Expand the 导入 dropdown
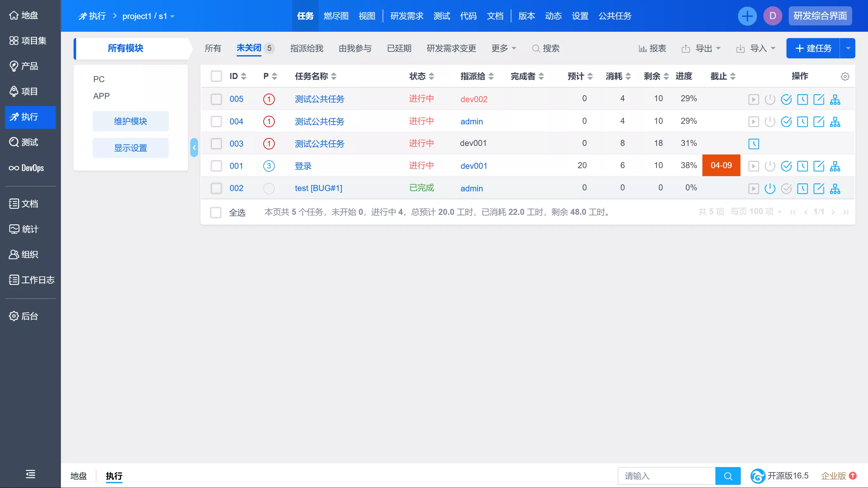This screenshot has height=488, width=868. pos(756,49)
